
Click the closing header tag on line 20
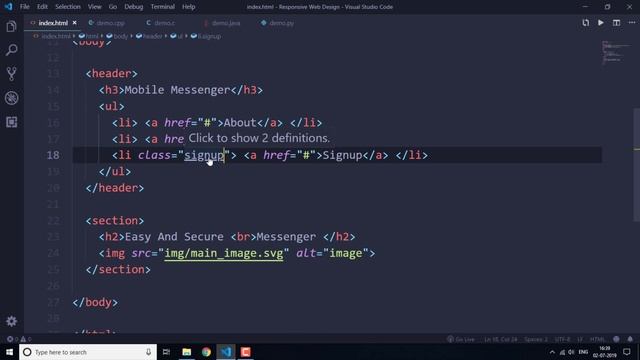(x=115, y=188)
